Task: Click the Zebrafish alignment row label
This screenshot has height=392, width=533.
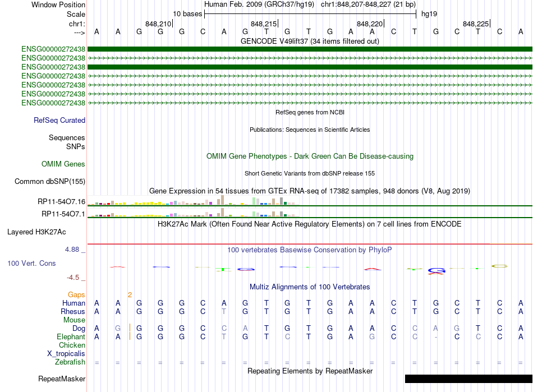Action: point(70,362)
